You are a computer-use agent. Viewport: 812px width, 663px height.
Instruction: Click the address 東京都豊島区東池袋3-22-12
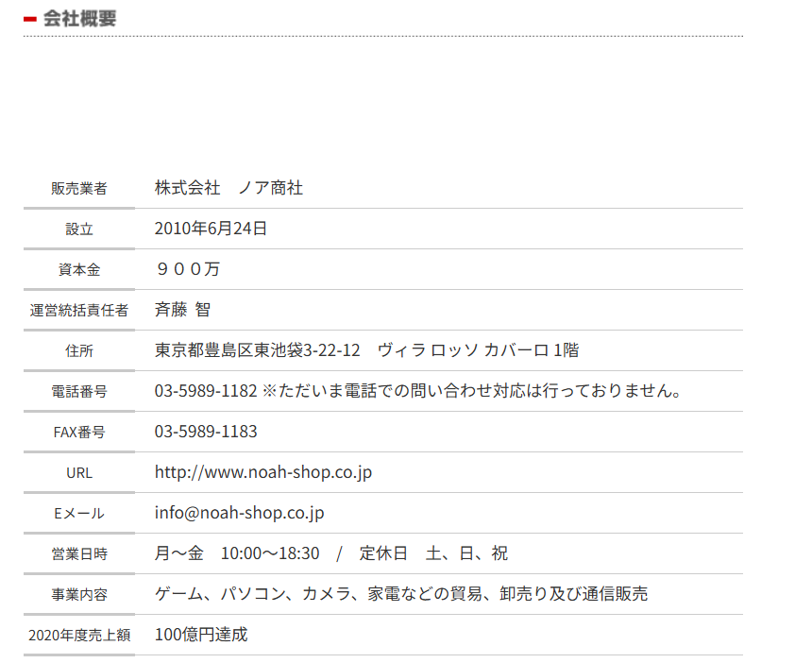click(258, 350)
